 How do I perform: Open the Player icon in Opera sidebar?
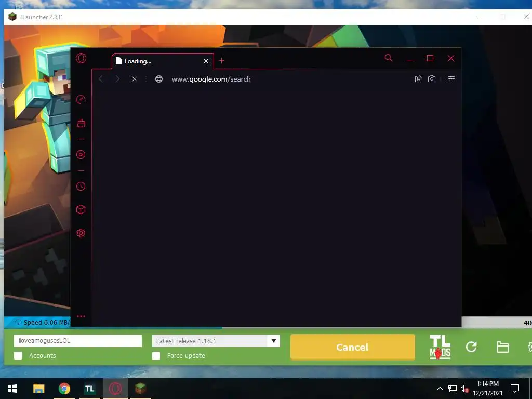[81, 155]
